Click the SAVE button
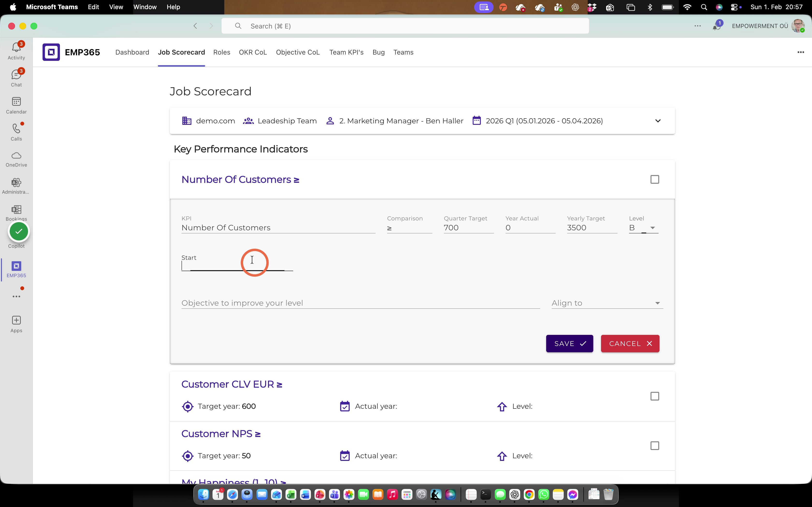Viewport: 812px width, 507px height. (569, 343)
